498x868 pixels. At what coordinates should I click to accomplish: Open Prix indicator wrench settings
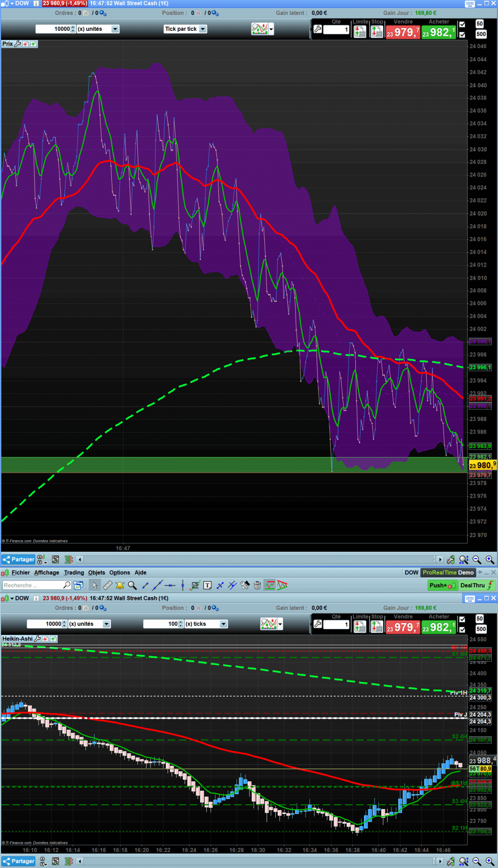(18, 44)
